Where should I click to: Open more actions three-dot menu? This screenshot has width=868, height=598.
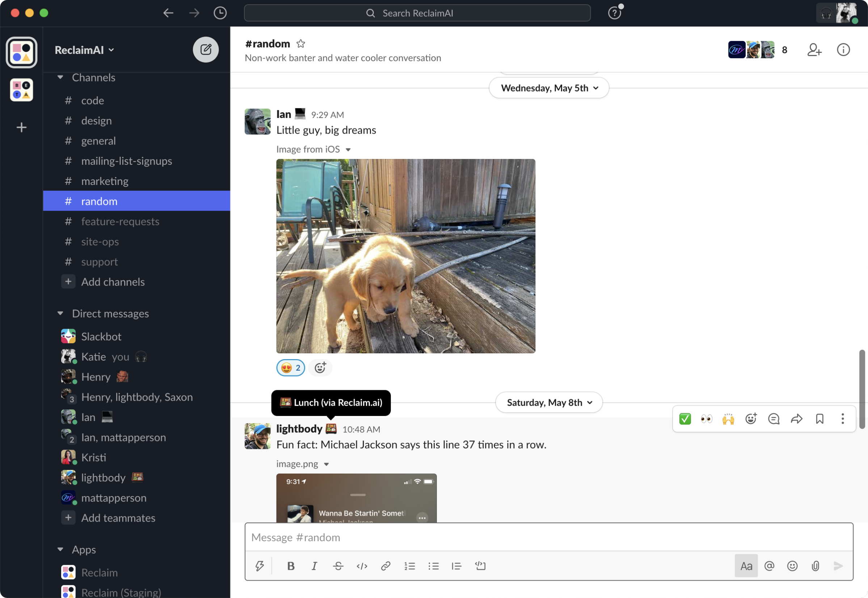tap(843, 418)
